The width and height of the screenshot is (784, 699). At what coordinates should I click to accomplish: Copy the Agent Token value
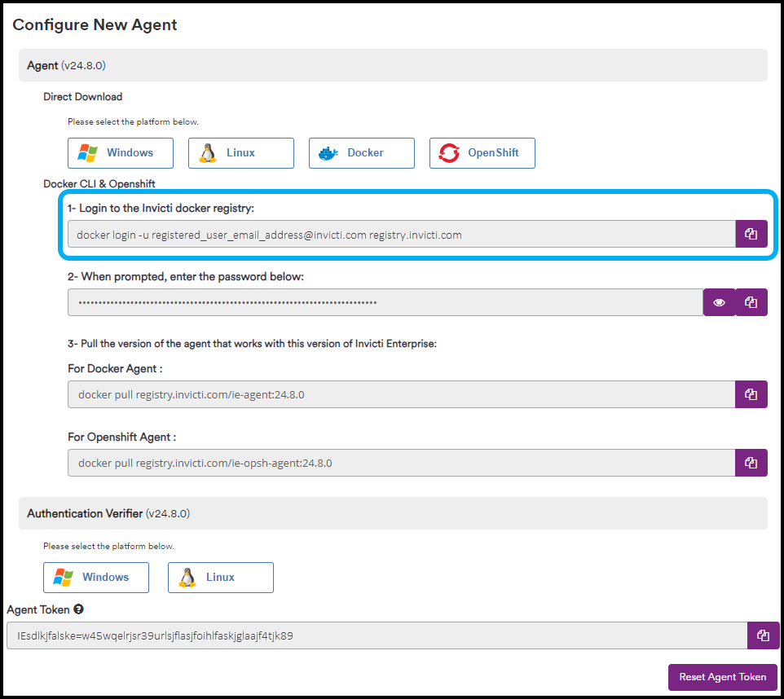pyautogui.click(x=763, y=635)
